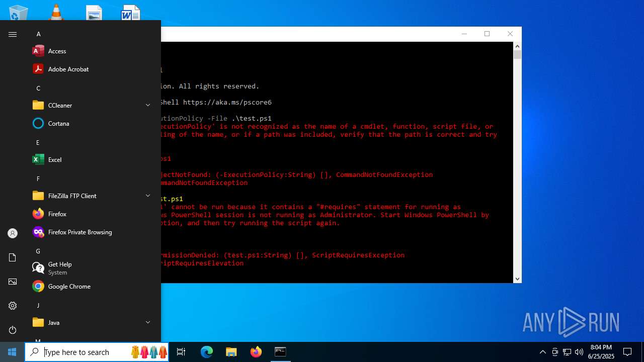Open the network icon in tray

pos(567,352)
